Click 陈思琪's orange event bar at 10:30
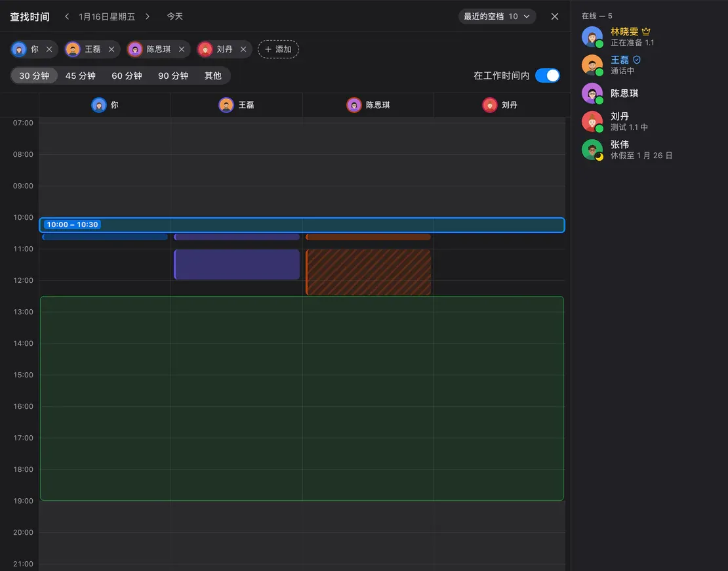728x571 pixels. coord(368,237)
